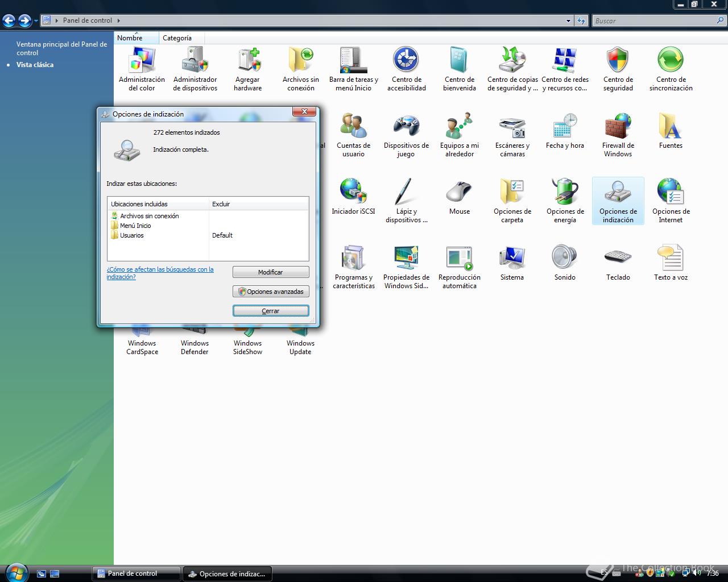Select Menú Inicio location row
The image size is (728, 582).
click(131, 226)
